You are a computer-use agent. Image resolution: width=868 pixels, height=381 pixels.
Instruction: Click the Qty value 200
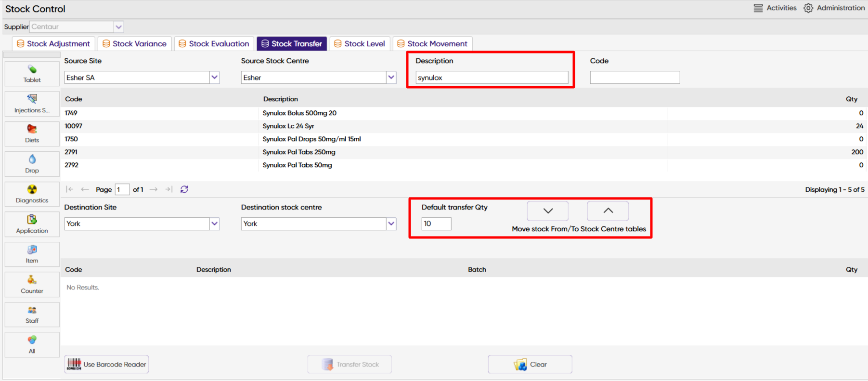tap(857, 152)
